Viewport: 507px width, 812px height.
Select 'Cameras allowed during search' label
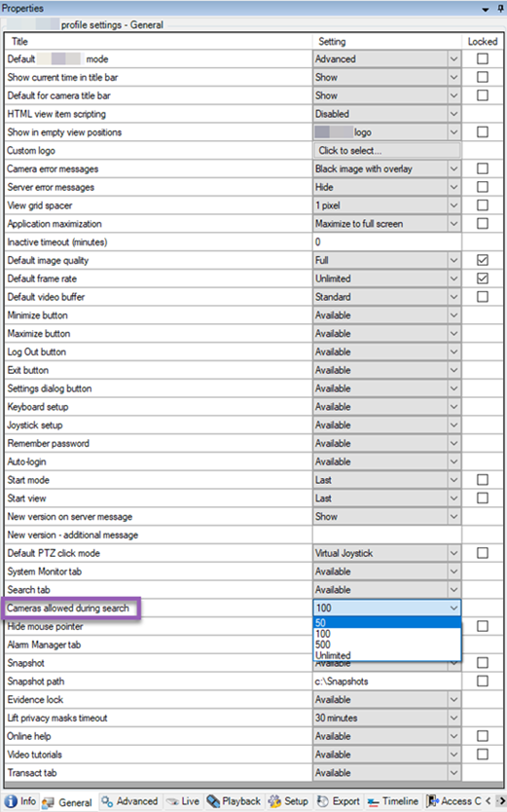[x=68, y=608]
